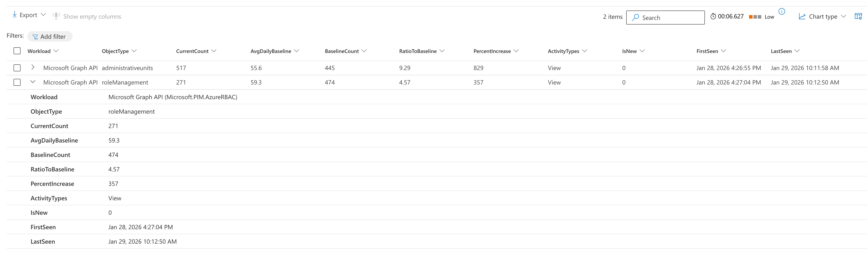Click the info icon near Low indicator
This screenshot has width=868, height=257.
[782, 11]
